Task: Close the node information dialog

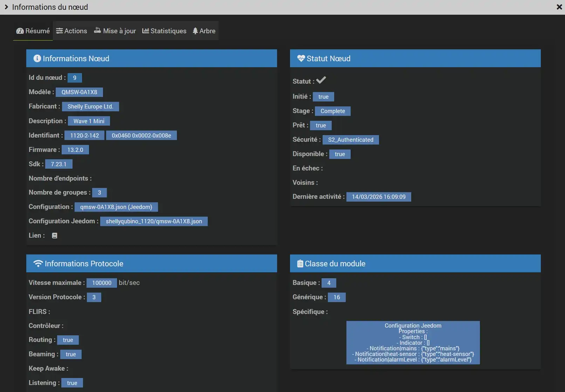Action: pyautogui.click(x=559, y=7)
